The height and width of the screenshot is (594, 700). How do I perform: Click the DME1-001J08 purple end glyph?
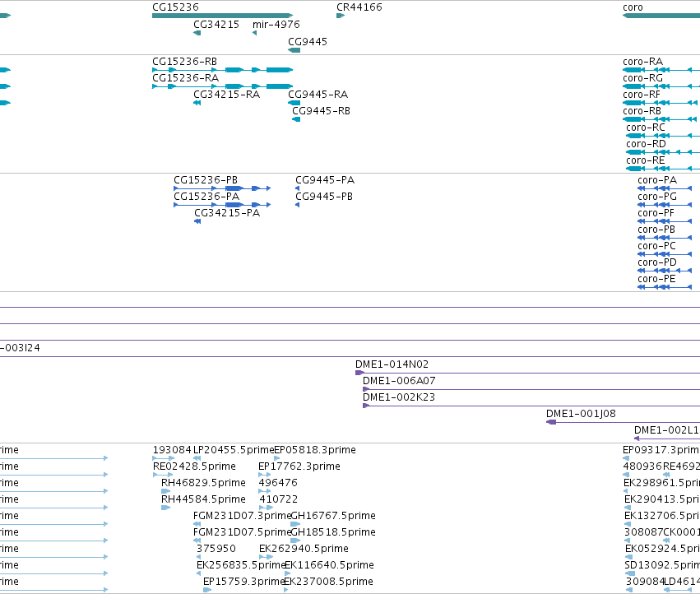pyautogui.click(x=551, y=423)
